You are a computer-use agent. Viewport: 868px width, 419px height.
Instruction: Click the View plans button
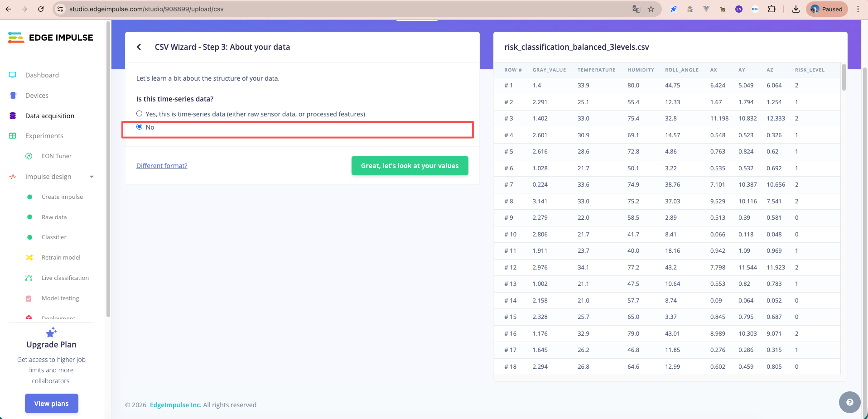pyautogui.click(x=52, y=404)
